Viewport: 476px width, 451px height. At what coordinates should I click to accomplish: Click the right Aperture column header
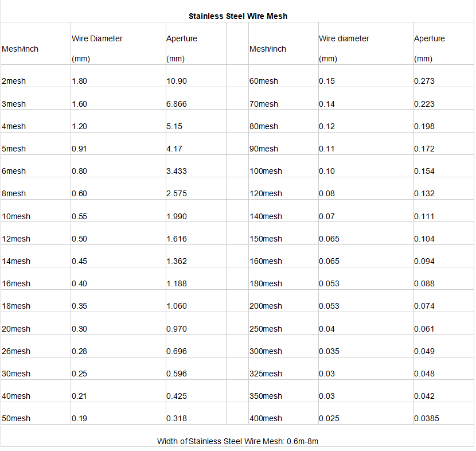point(430,38)
